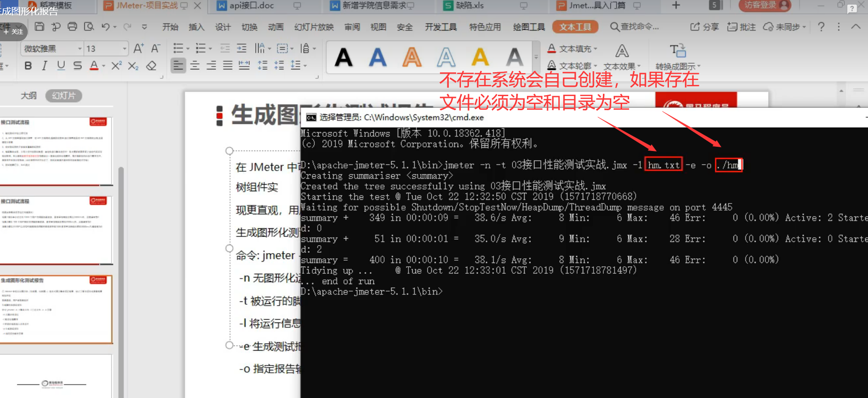The image size is (868, 398).
Task: Increase font size with the A+ icon
Action: (139, 48)
